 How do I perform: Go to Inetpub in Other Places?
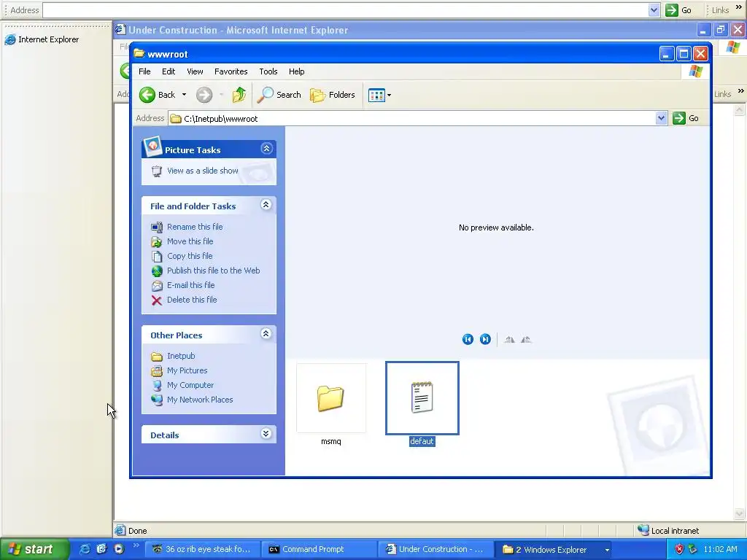click(181, 356)
